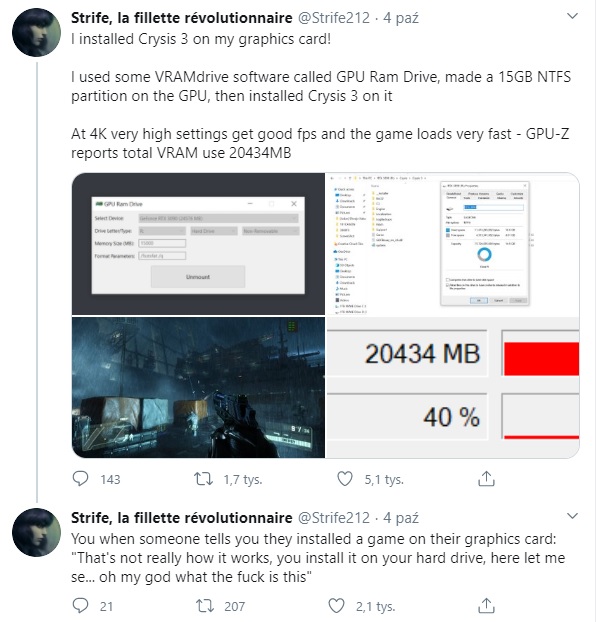Viewport: 597px width, 622px height.
Task: Open @Strife212 handle on second tweet
Action: [334, 518]
